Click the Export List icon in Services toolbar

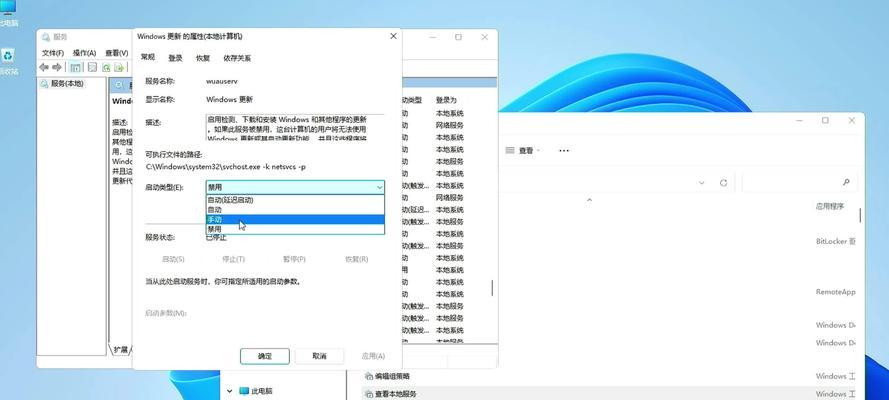pyautogui.click(x=119, y=67)
